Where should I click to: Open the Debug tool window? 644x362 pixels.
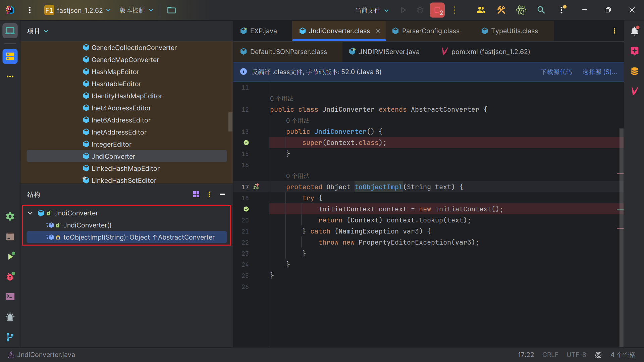click(10, 277)
